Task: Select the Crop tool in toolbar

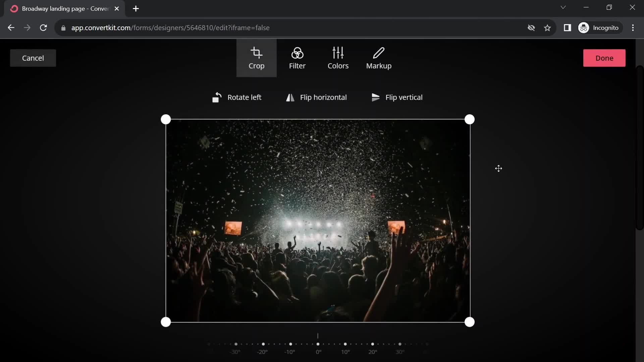Action: [257, 58]
